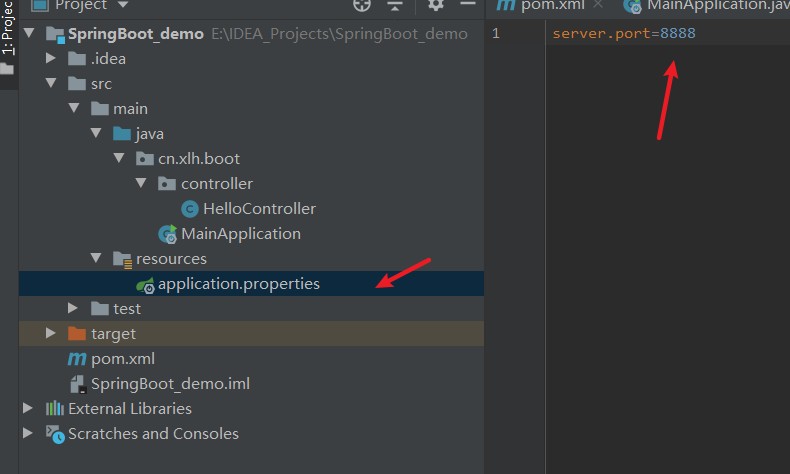Collapse the resources folder arrow
This screenshot has width=790, height=474.
click(96, 258)
